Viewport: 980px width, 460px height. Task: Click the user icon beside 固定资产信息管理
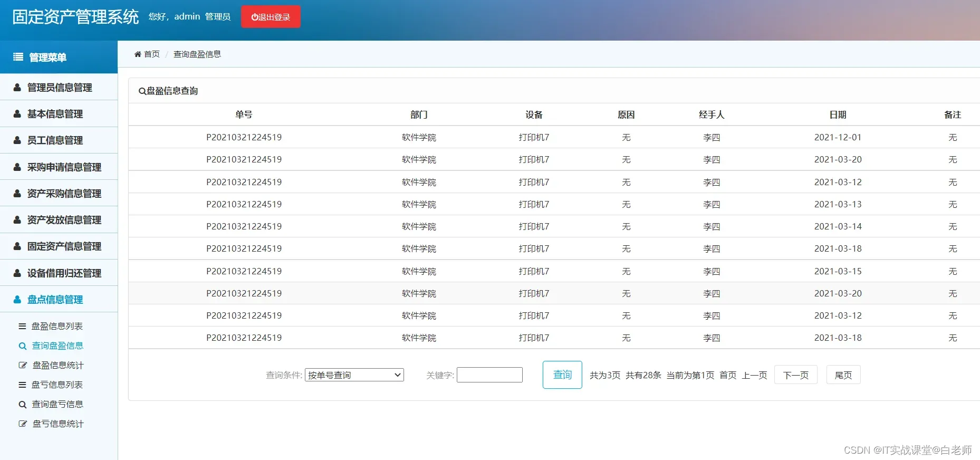(17, 246)
